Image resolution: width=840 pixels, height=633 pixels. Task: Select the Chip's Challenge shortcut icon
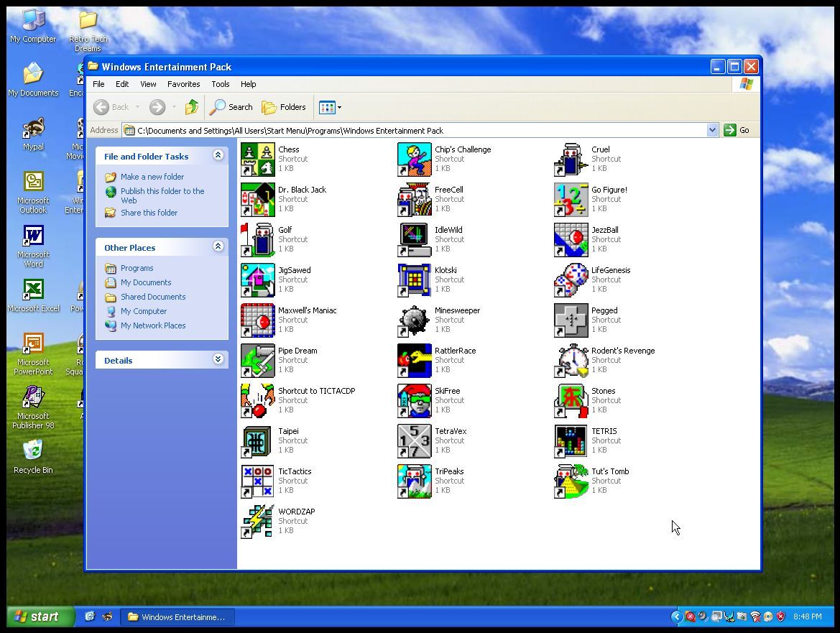click(414, 160)
